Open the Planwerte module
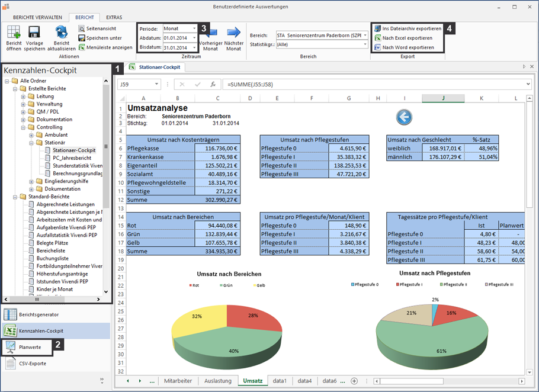This screenshot has height=392, width=539. pyautogui.click(x=27, y=347)
